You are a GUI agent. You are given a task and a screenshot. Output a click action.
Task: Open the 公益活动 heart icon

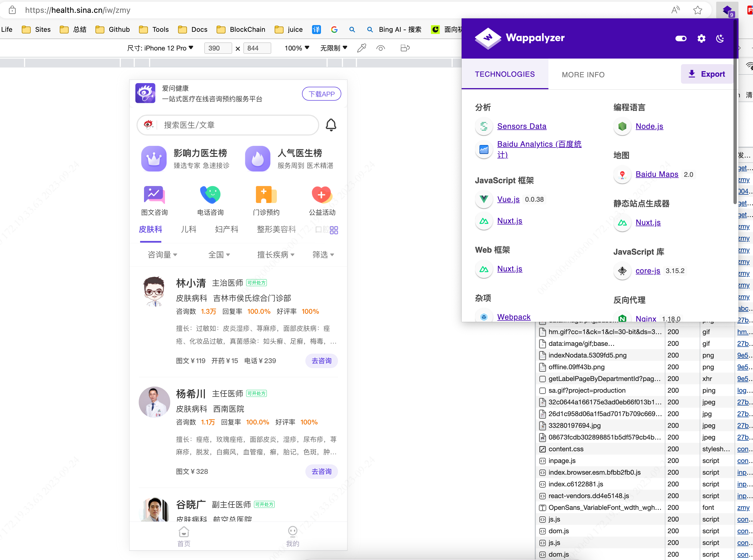point(322,195)
